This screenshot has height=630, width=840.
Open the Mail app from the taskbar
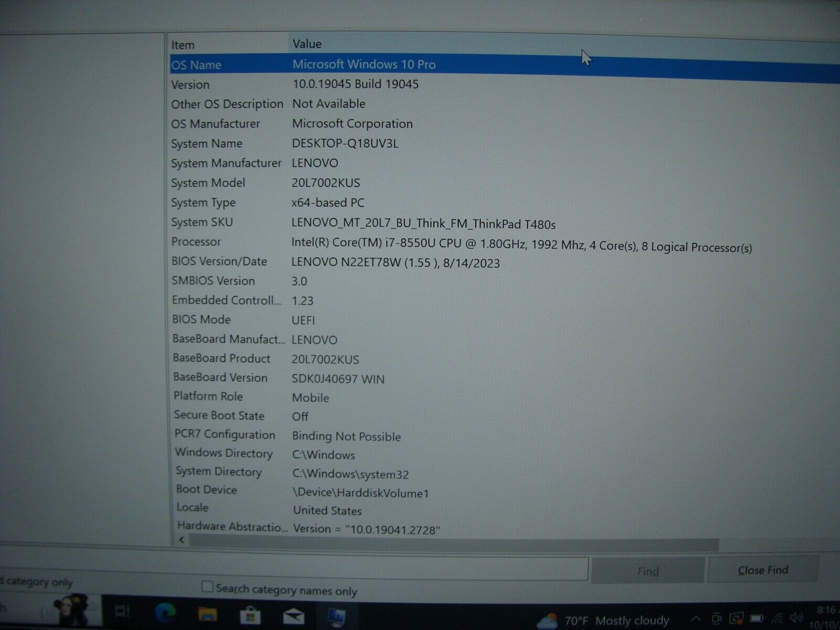pos(293,616)
